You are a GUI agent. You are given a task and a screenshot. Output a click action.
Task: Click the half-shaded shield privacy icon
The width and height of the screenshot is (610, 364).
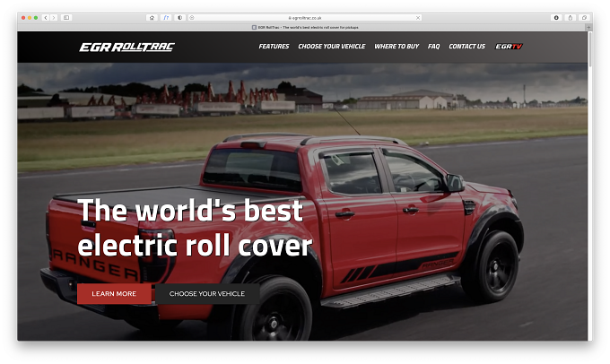click(x=179, y=18)
